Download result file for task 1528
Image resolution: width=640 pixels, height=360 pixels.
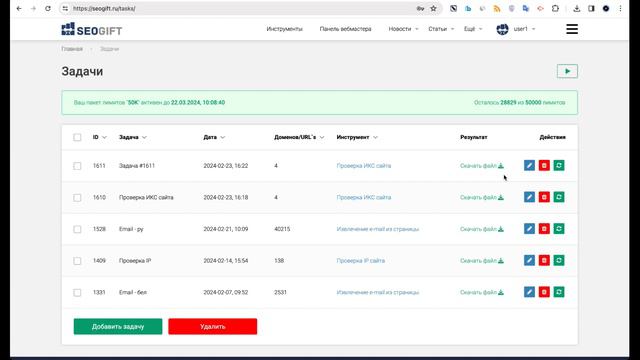pos(482,229)
